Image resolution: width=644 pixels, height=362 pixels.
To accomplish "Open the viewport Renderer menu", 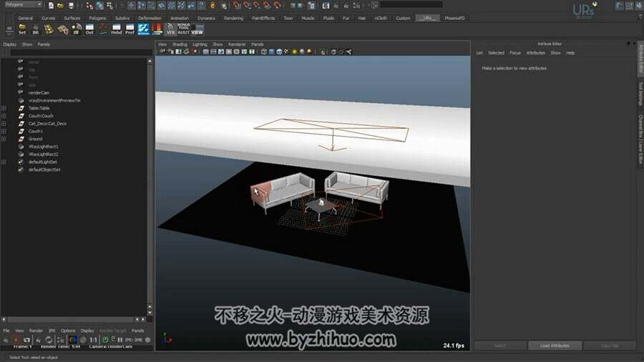I will [237, 44].
